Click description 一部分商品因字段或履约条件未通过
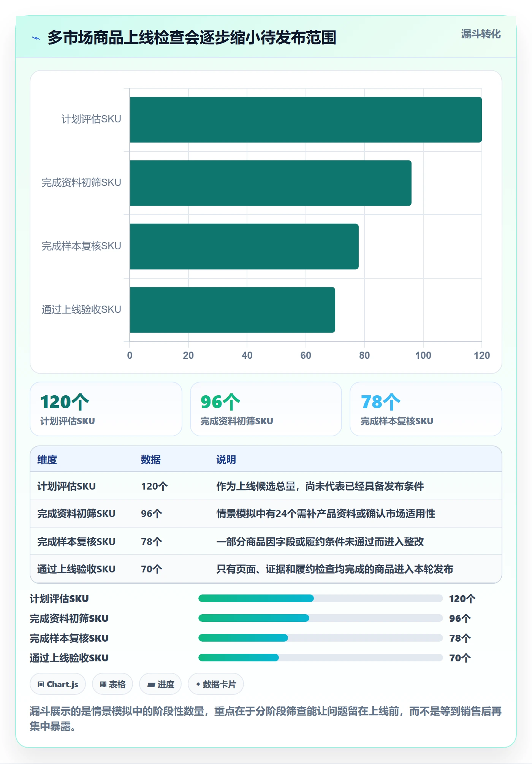The width and height of the screenshot is (532, 764). pyautogui.click(x=320, y=542)
